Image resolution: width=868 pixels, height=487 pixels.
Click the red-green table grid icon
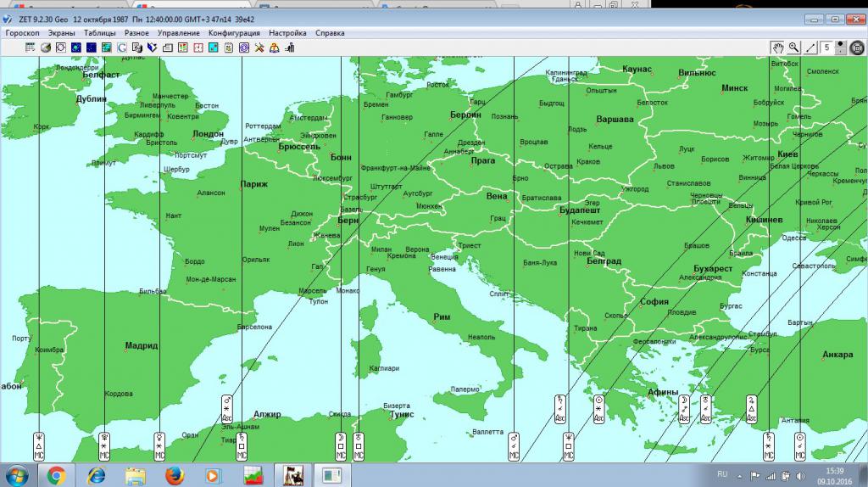click(183, 48)
